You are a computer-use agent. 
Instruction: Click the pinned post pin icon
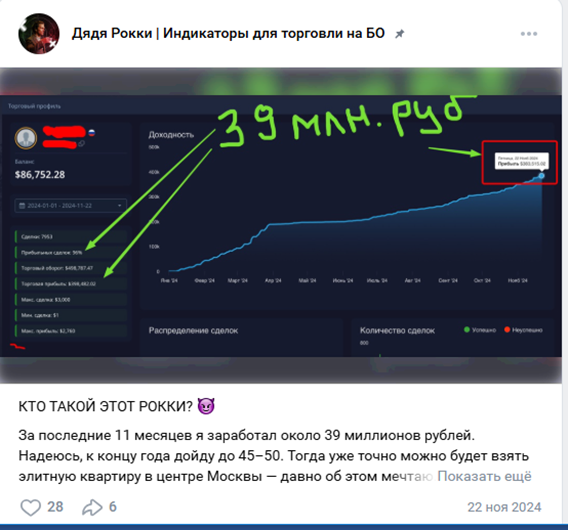coord(400,34)
